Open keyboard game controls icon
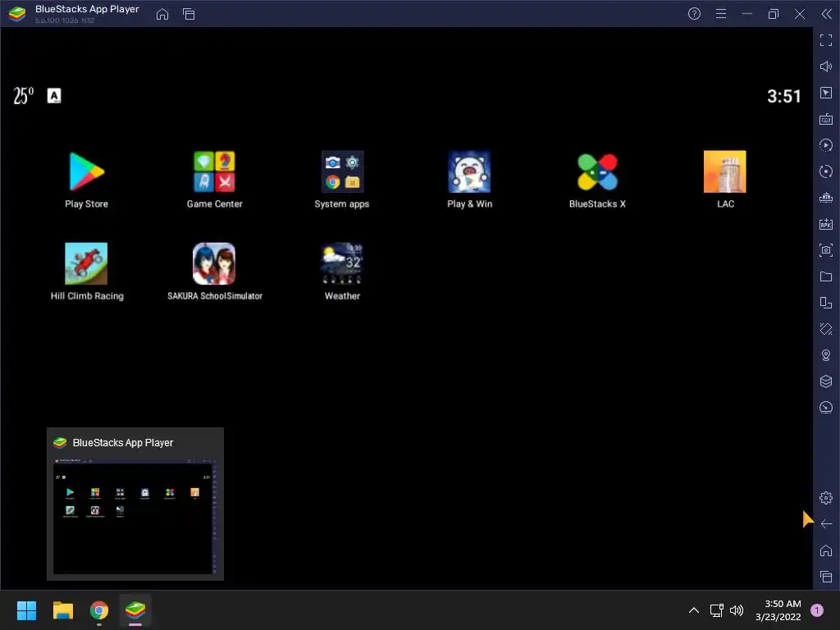The height and width of the screenshot is (630, 840). click(x=826, y=119)
